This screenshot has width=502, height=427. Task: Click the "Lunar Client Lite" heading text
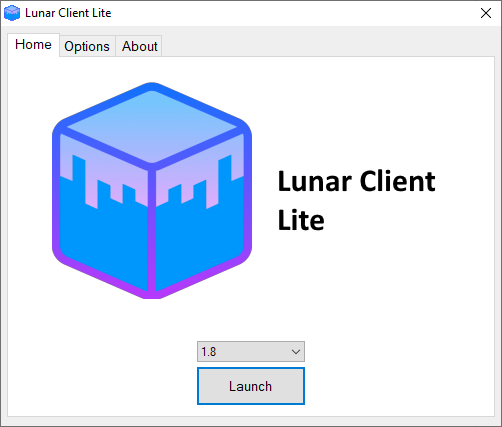(x=356, y=200)
